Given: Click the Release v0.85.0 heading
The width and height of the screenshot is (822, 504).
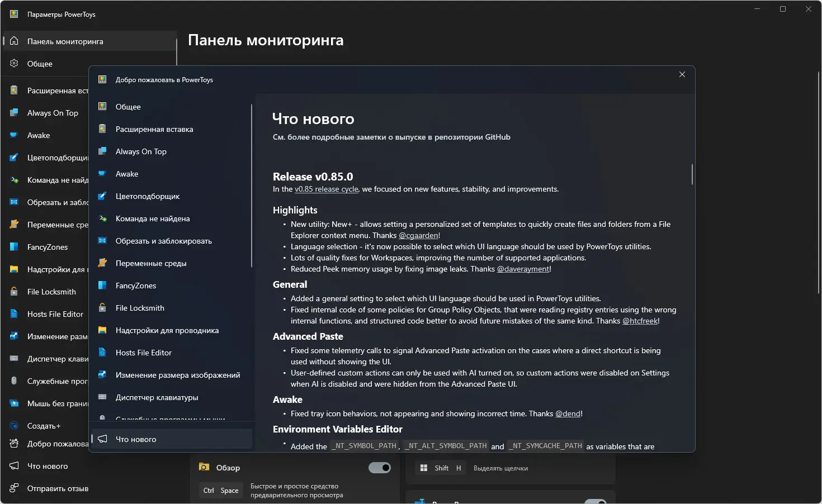Looking at the screenshot, I should [313, 177].
